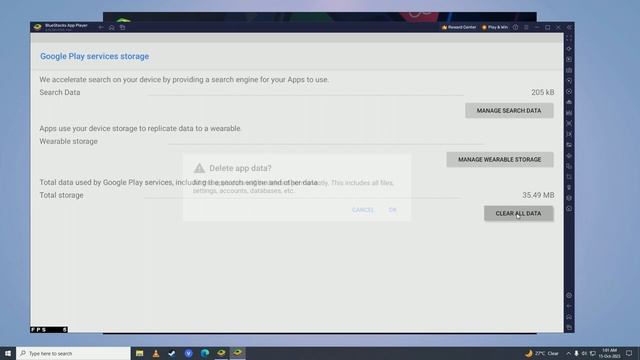Open the Windows Start menu
The height and width of the screenshot is (360, 640).
click(8, 353)
